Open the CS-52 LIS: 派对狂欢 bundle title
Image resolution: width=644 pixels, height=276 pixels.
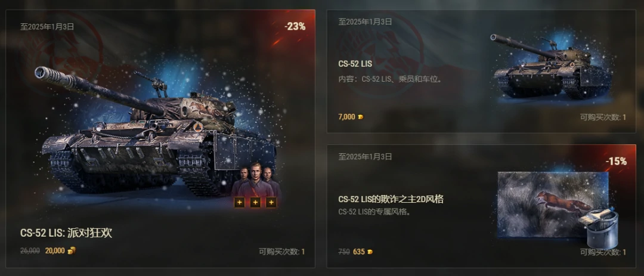coord(66,233)
